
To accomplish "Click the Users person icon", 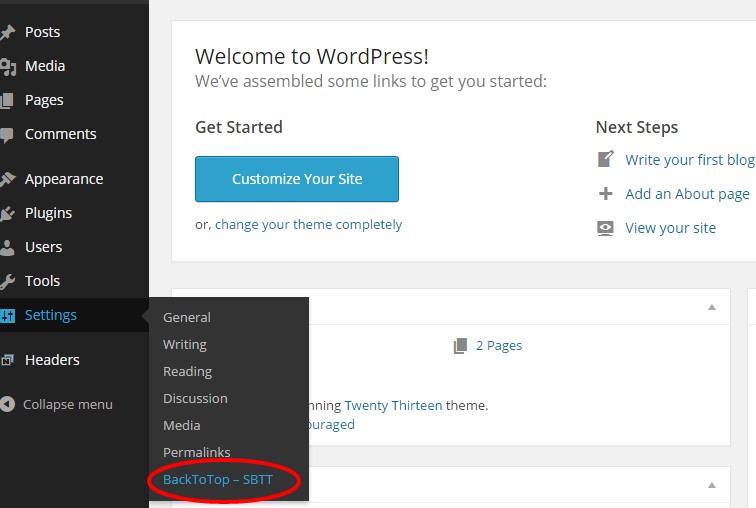I will 7,247.
